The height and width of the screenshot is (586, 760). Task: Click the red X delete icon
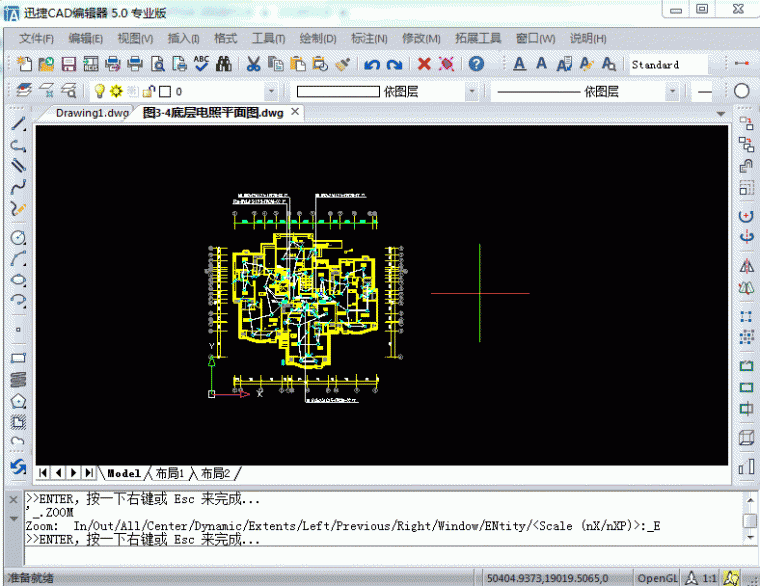[424, 64]
